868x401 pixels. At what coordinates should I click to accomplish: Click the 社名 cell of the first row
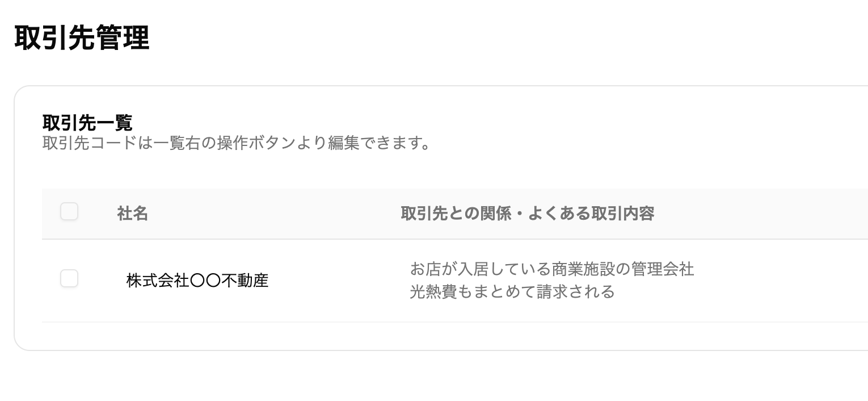pyautogui.click(x=197, y=280)
